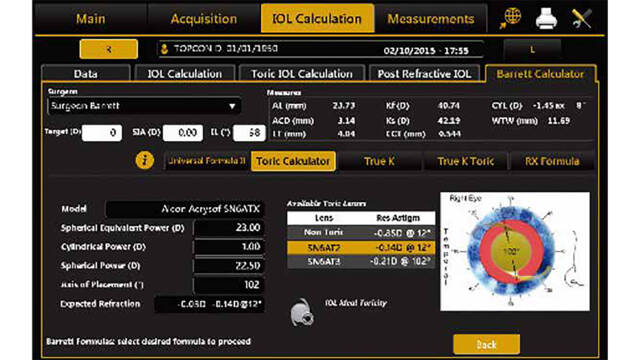Choose the True K Toric formula

coord(466,161)
